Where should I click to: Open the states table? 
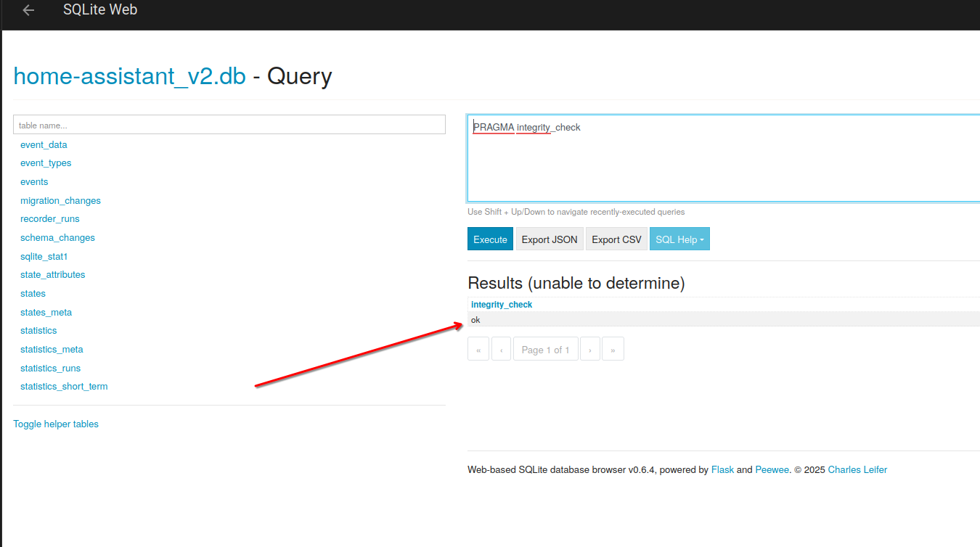pyautogui.click(x=33, y=293)
